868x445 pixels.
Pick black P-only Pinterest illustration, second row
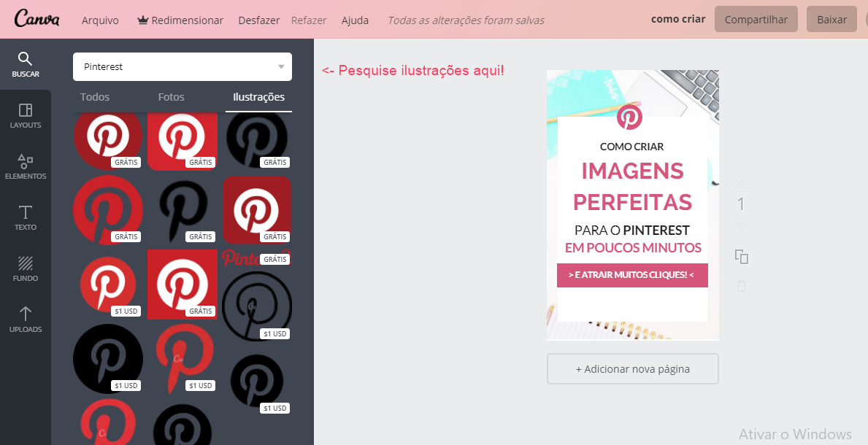pos(183,209)
